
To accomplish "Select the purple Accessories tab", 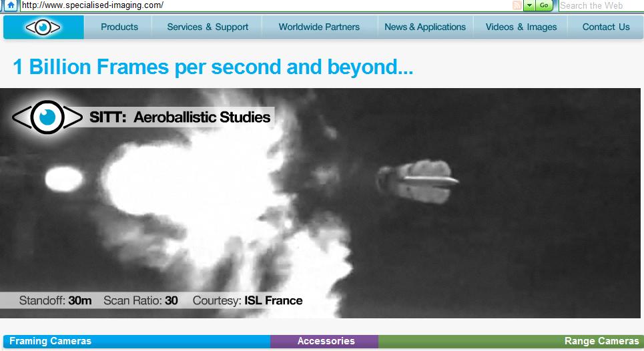I will click(x=326, y=341).
